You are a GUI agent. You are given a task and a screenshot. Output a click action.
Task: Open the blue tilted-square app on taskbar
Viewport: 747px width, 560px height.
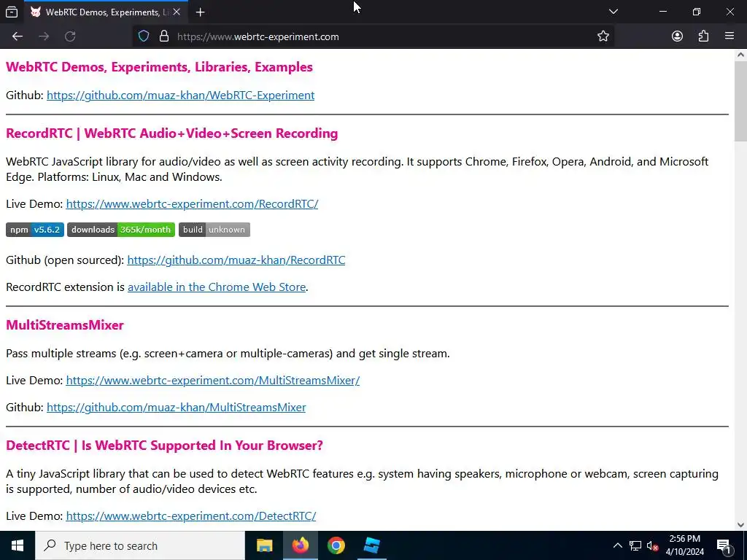tap(371, 545)
